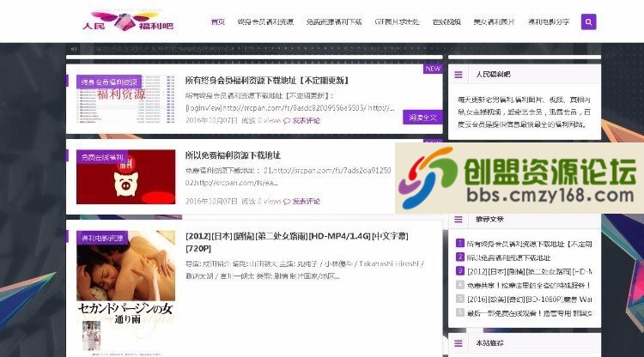Open the post titled [2012][日本][剧情] movie
Viewport: 644px width, 357px height.
coord(296,242)
